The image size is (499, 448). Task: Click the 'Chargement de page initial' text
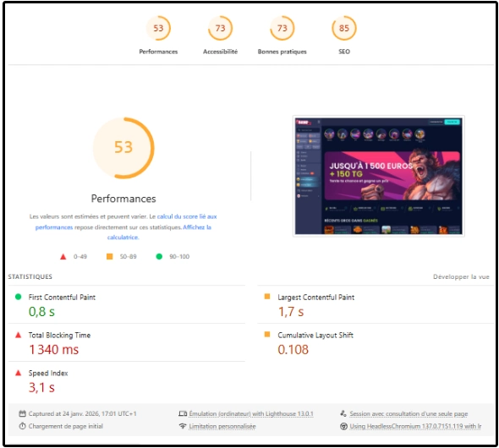pyautogui.click(x=66, y=426)
